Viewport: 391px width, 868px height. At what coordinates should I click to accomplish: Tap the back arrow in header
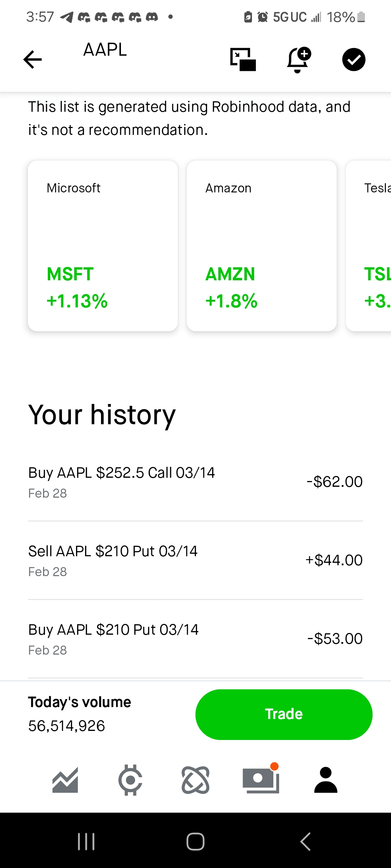coord(33,60)
